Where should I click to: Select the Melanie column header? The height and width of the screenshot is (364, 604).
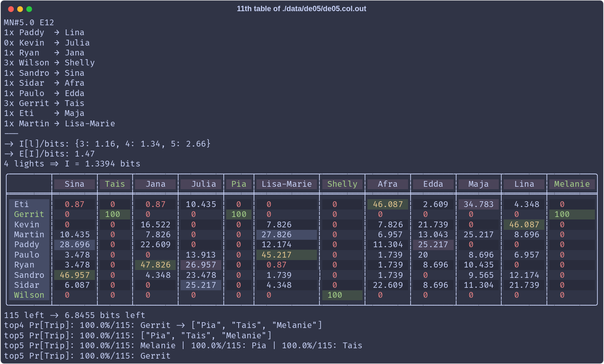click(x=572, y=184)
